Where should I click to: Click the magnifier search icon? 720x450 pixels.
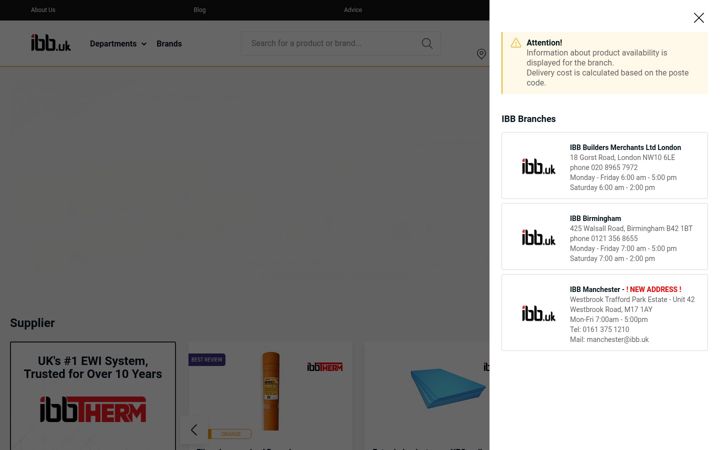(427, 43)
